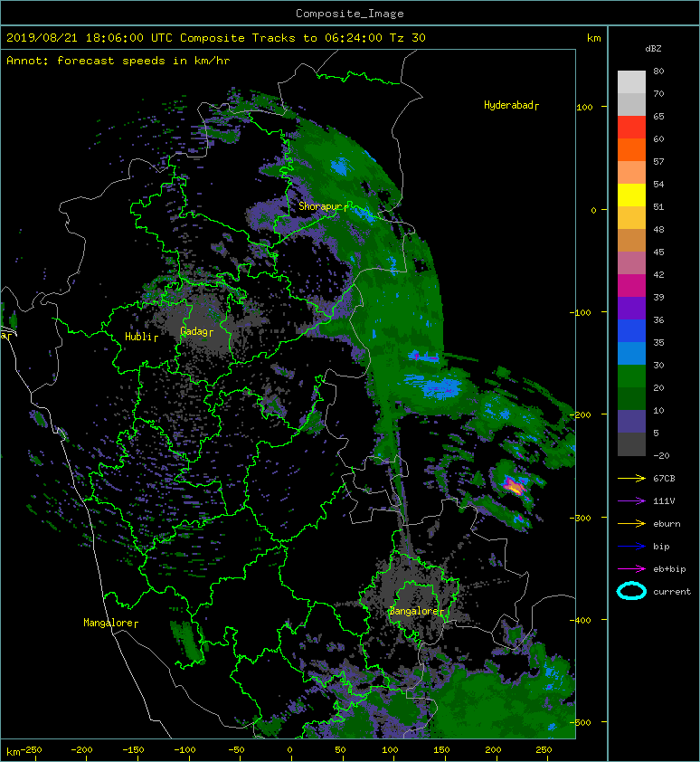Viewport: 700px width, 762px height.
Task: Click the eb+bip legend label
Action: pos(669,569)
